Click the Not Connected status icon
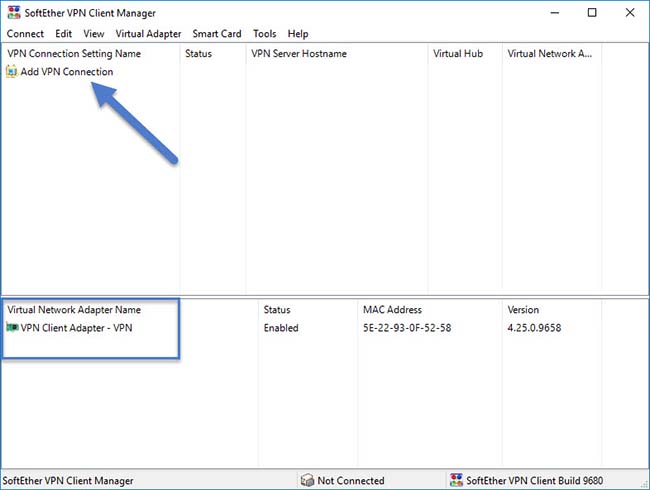The width and height of the screenshot is (650, 490). coord(307,480)
